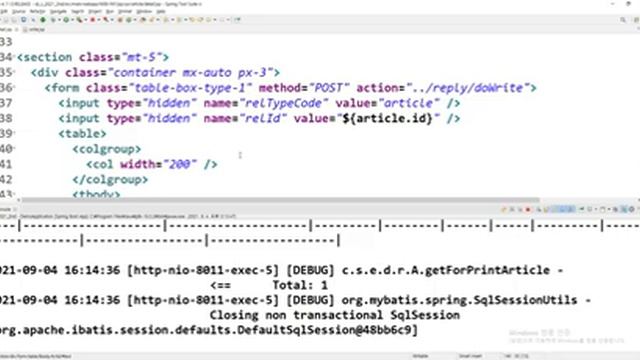
Task: Click the "article" value on line 37
Action: point(409,103)
